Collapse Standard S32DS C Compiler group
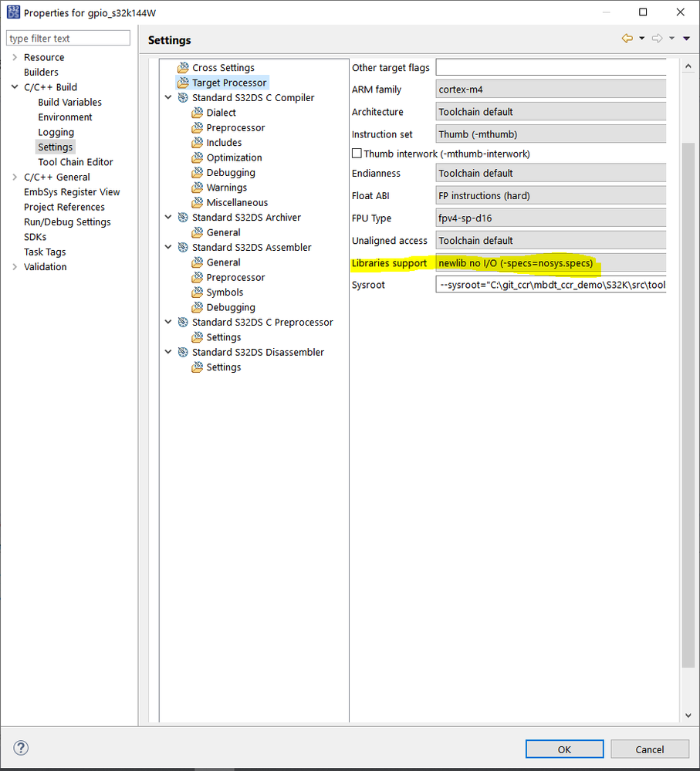The width and height of the screenshot is (700, 771). tap(168, 97)
